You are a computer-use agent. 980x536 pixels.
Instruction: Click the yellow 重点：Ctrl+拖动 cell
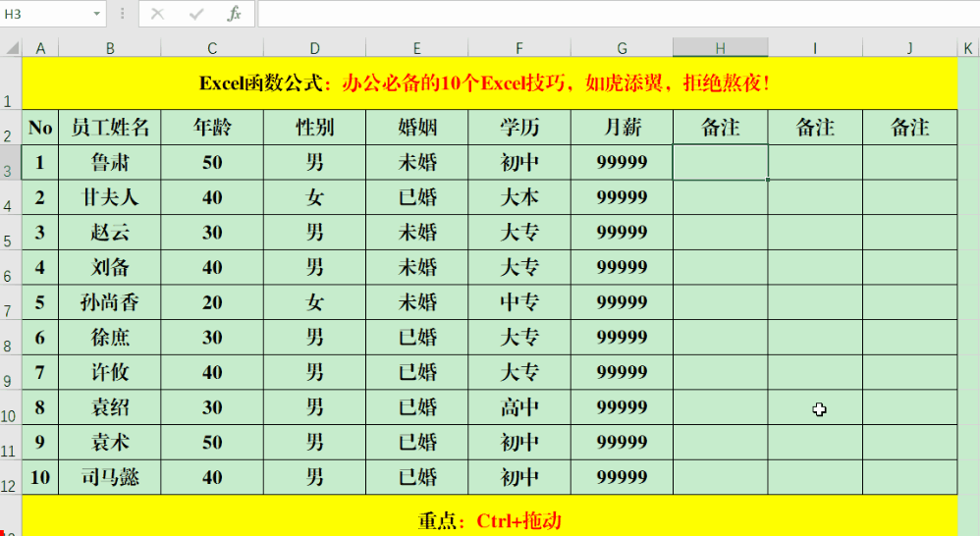pos(489,520)
